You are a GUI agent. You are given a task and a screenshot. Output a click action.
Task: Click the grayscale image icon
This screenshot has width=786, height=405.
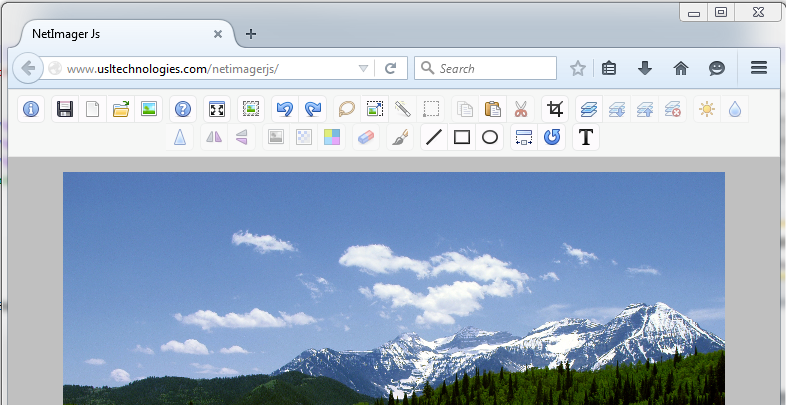(276, 137)
